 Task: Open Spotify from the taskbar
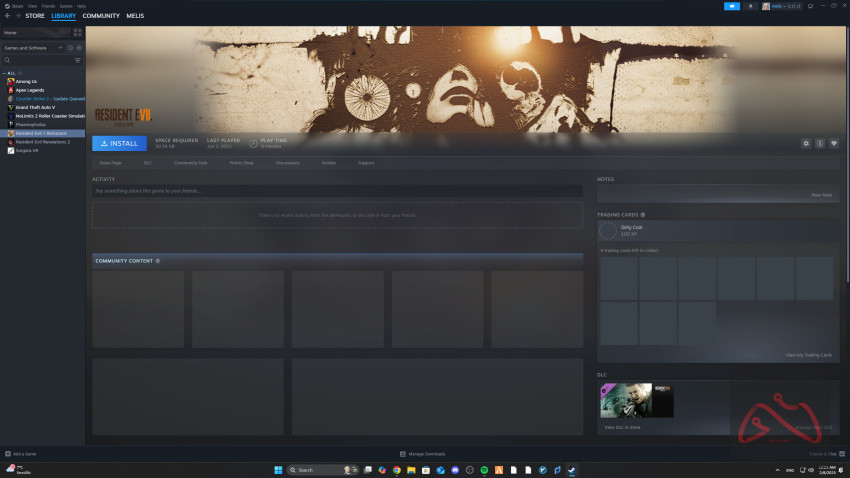tap(484, 470)
